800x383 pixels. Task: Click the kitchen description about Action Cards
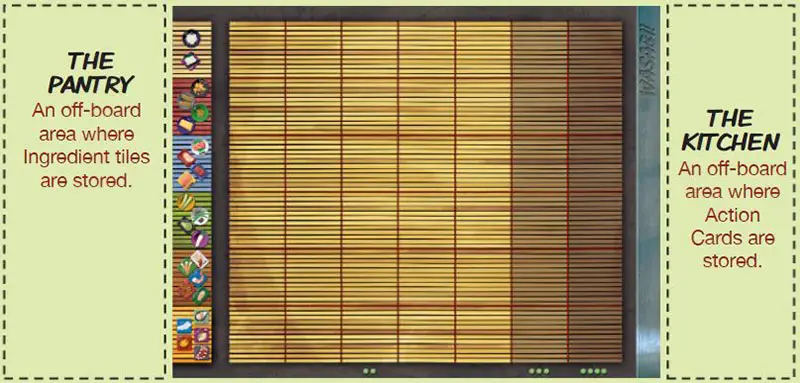(x=732, y=214)
